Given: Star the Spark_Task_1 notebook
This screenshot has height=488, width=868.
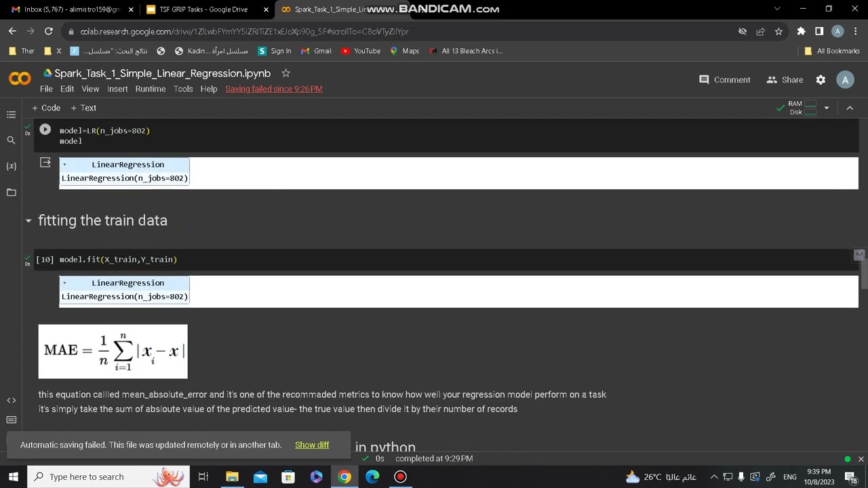Looking at the screenshot, I should pos(285,73).
